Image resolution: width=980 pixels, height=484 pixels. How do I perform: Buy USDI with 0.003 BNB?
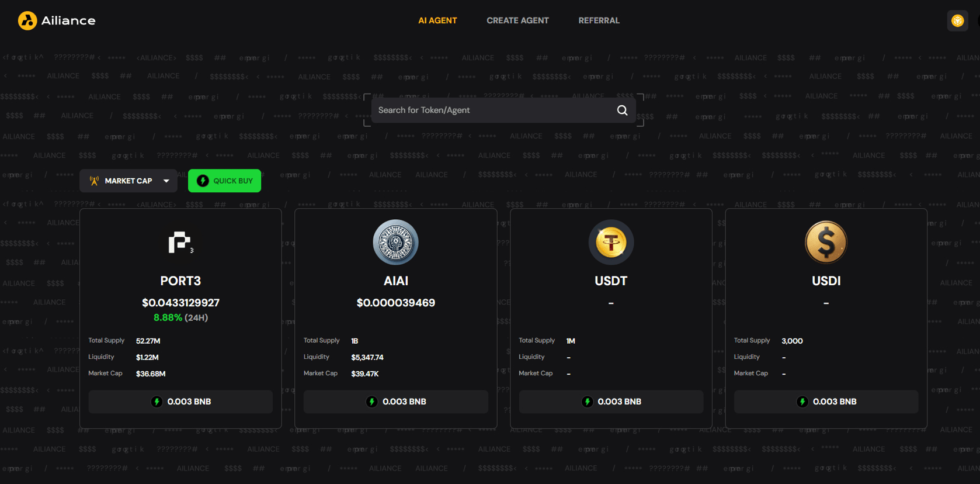[826, 402]
